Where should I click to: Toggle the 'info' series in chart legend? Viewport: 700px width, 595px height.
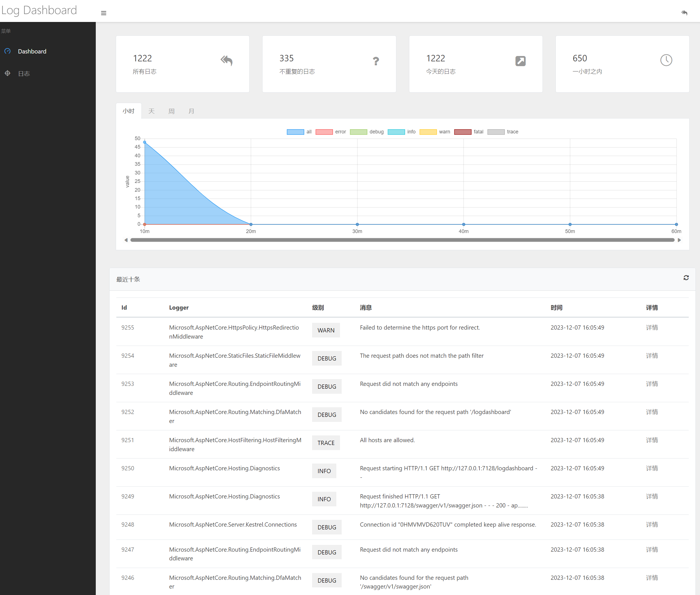(x=402, y=132)
